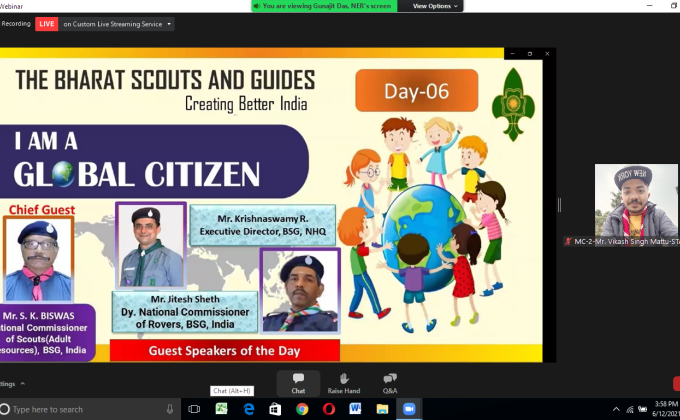680x420 pixels.
Task: Click the Mr. S. K. BISWAS caption
Action: tap(46, 332)
